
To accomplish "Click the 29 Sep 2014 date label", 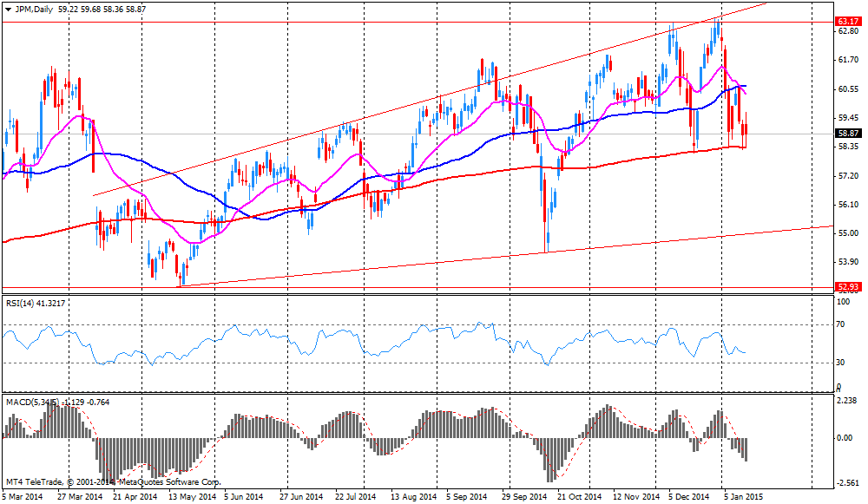I will click(x=524, y=497).
